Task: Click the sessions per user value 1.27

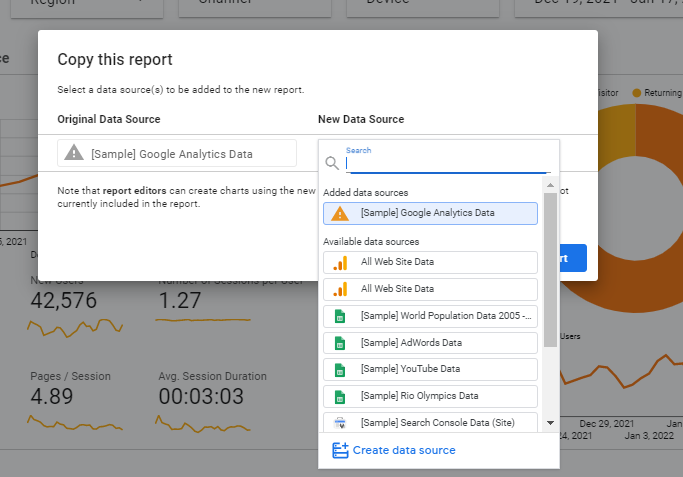Action: point(179,301)
